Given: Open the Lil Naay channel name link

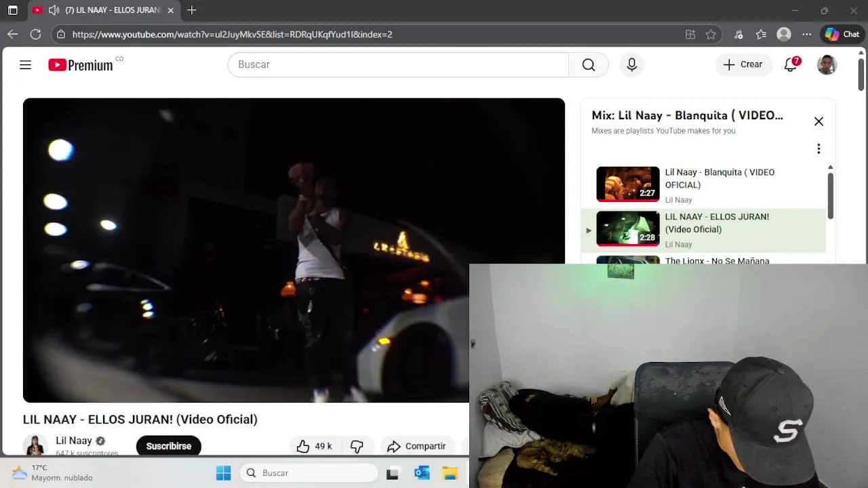Looking at the screenshot, I should tap(73, 441).
